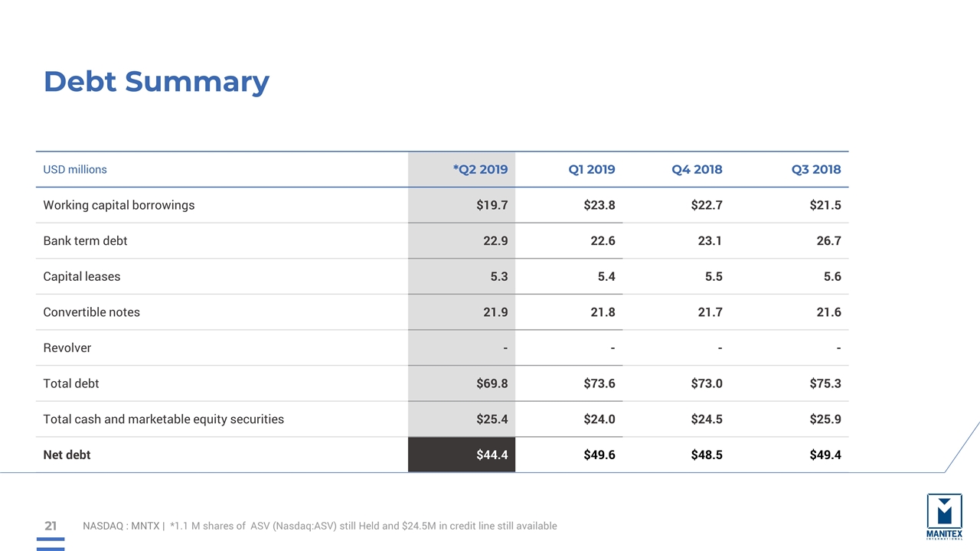Click slide page number 21
This screenshot has width=980, height=551.
coord(51,526)
